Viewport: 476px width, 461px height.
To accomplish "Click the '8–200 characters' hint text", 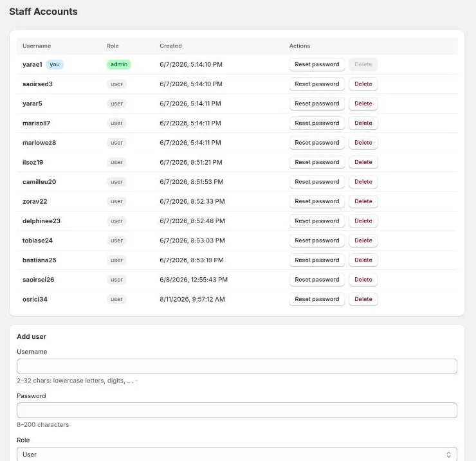I will tap(43, 424).
